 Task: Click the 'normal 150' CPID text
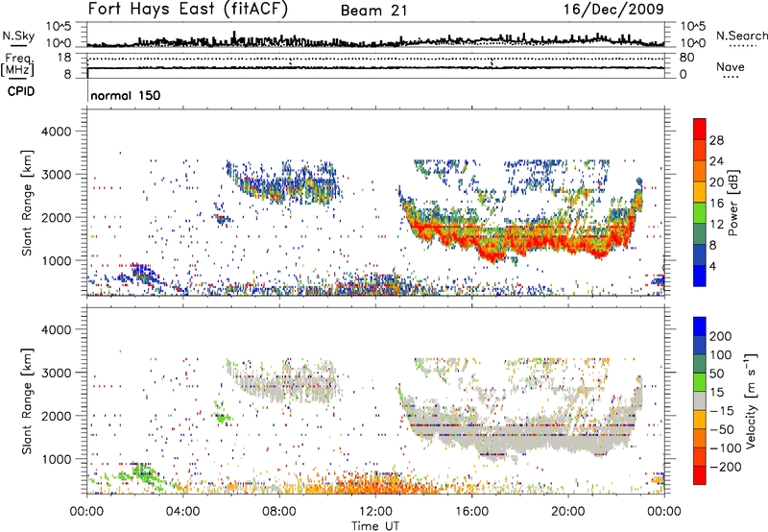click(126, 95)
